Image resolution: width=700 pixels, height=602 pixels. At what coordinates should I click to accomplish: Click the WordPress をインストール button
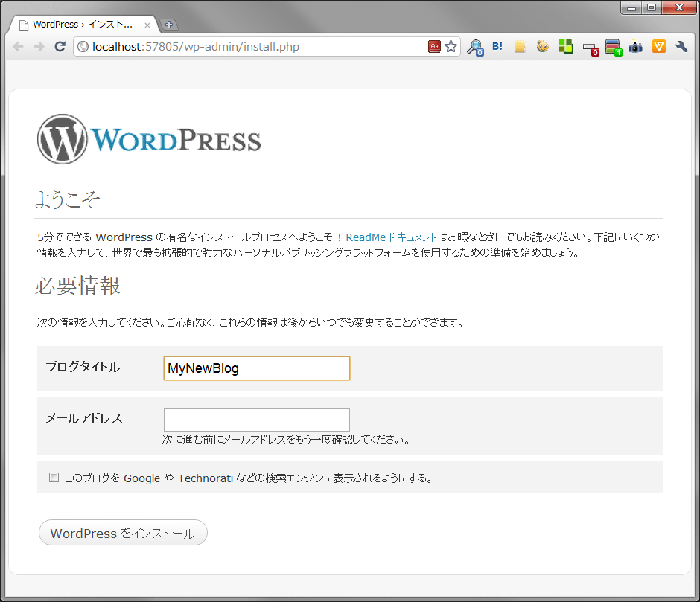coord(123,532)
